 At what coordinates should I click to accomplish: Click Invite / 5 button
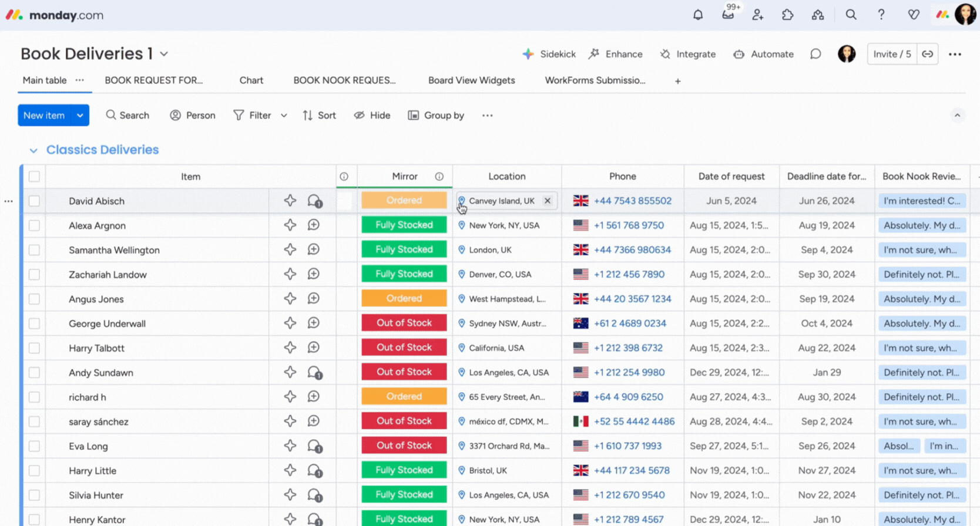click(x=892, y=54)
